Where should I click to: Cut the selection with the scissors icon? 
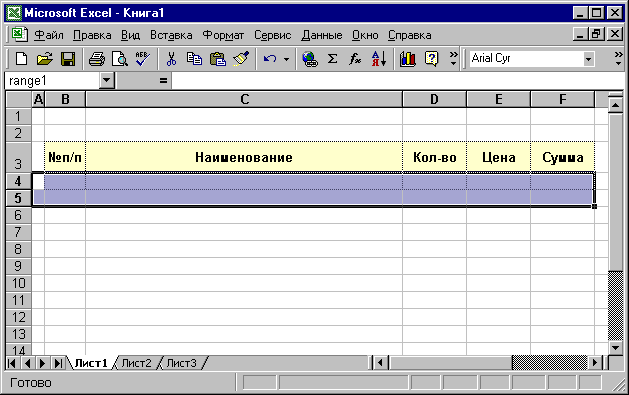pos(171,59)
